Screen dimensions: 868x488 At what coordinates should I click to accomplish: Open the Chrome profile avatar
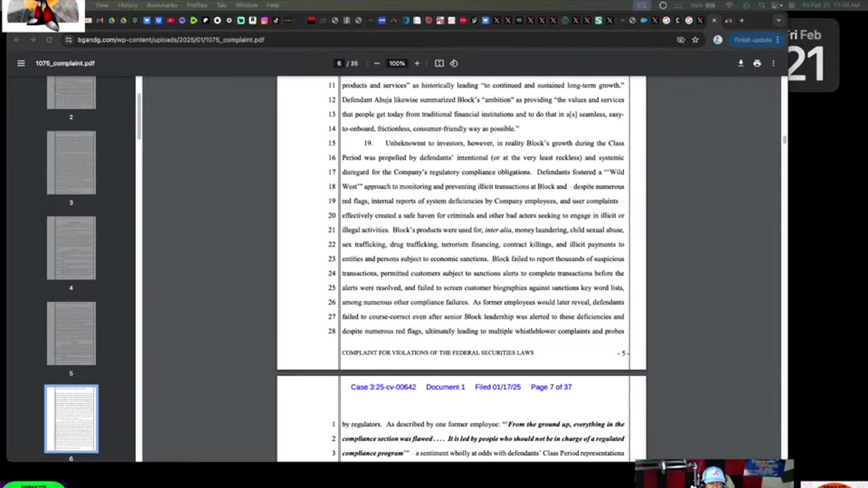click(717, 39)
